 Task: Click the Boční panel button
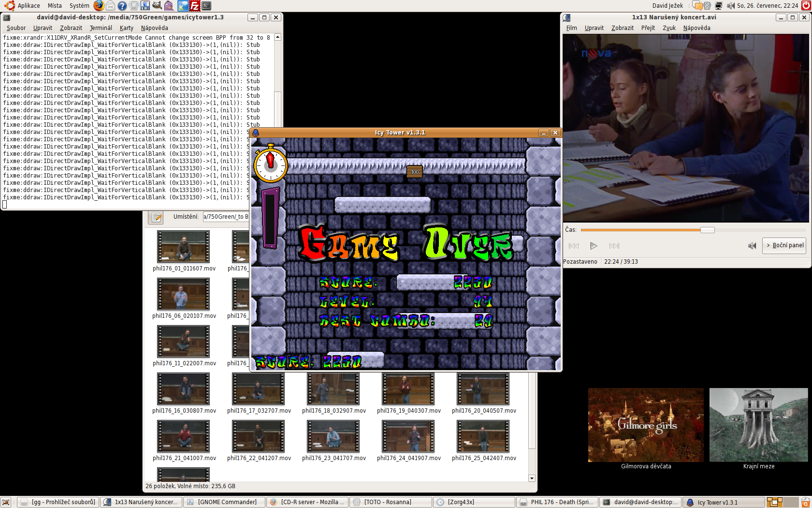pyautogui.click(x=785, y=245)
